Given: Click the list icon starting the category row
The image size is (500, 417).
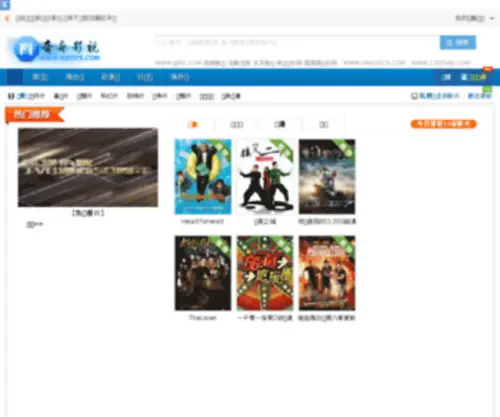Looking at the screenshot, I should click(x=11, y=96).
